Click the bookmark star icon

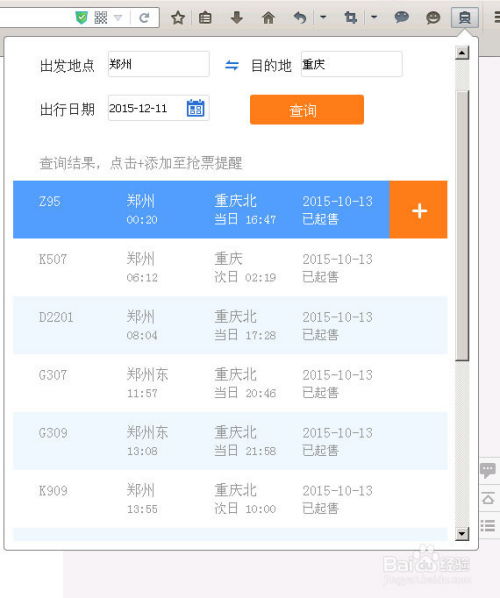coord(178,18)
